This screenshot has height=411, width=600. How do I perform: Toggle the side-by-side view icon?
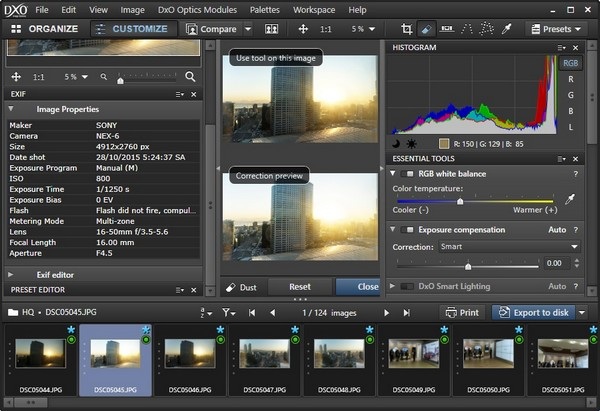click(x=271, y=29)
